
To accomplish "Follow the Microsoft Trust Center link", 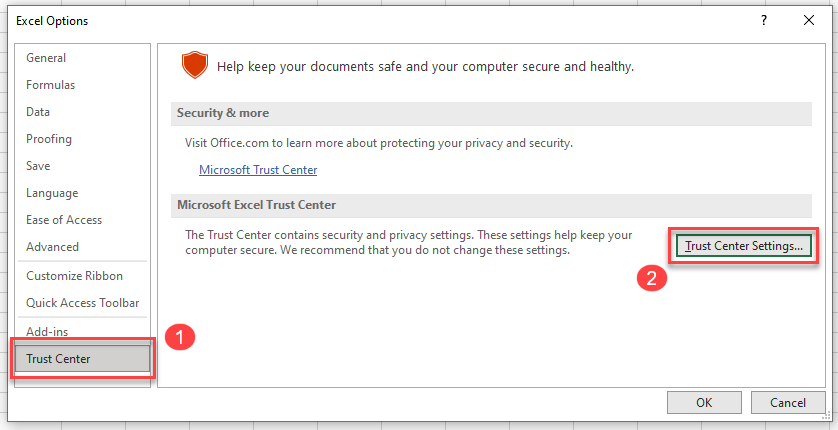I will pyautogui.click(x=258, y=170).
